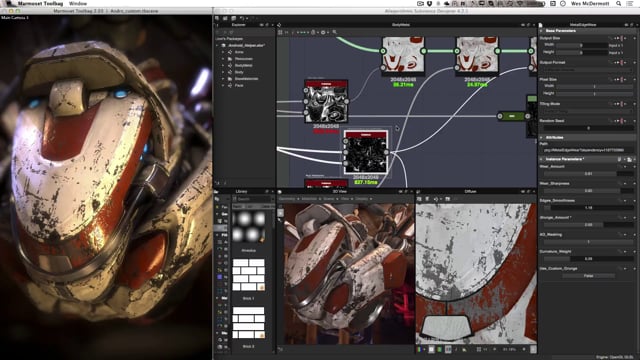Click the fit-to-view icon below Diffuse view
This screenshot has width=640, height=360.
coord(479,349)
